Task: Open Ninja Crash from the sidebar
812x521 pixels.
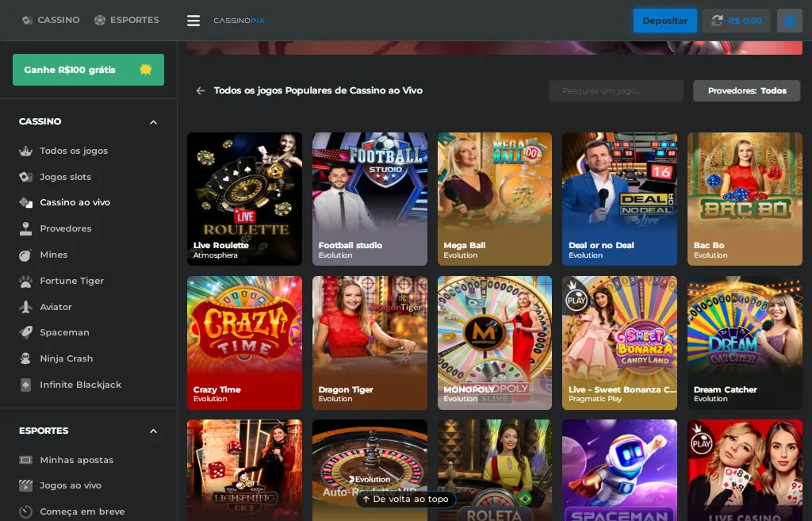Action: 67,358
